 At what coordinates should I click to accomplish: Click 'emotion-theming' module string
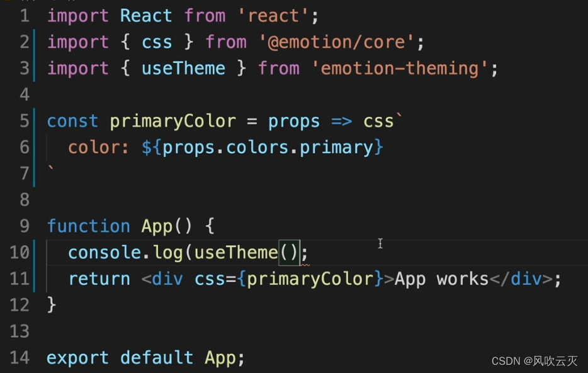(400, 69)
